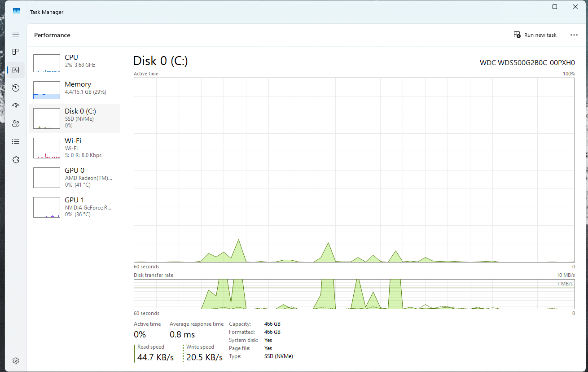Click the 44.7 KB/s read speed value
Viewport: 588px width, 372px height.
155,357
